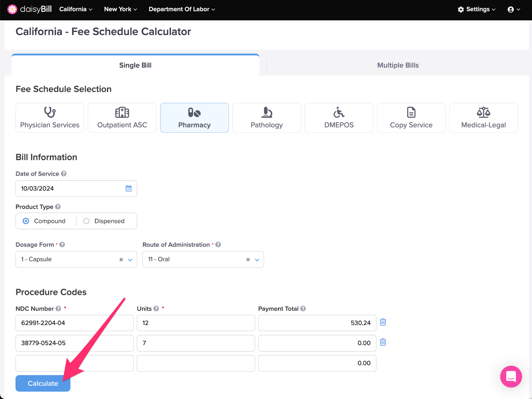Click help icon next to Payment Total
The image size is (532, 399).
303,309
